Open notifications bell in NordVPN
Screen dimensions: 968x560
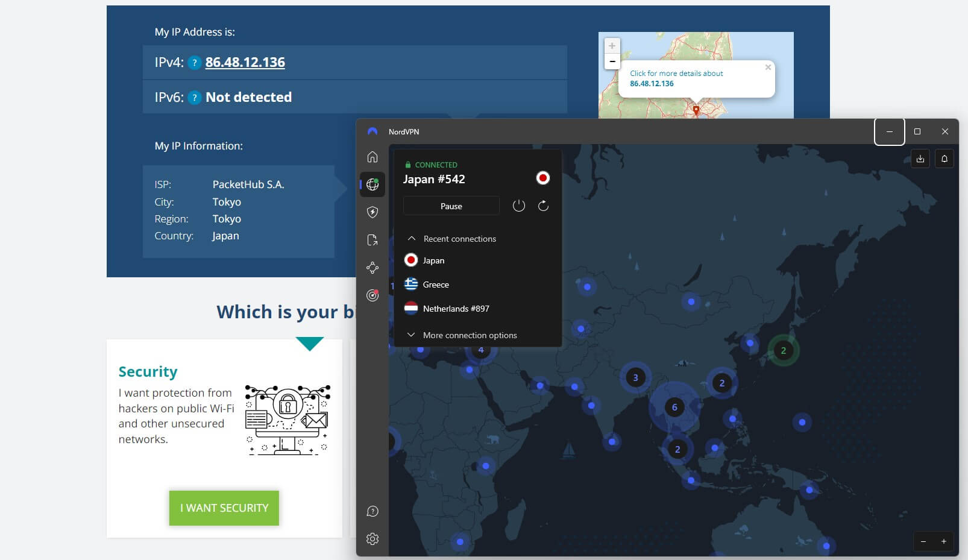tap(944, 159)
